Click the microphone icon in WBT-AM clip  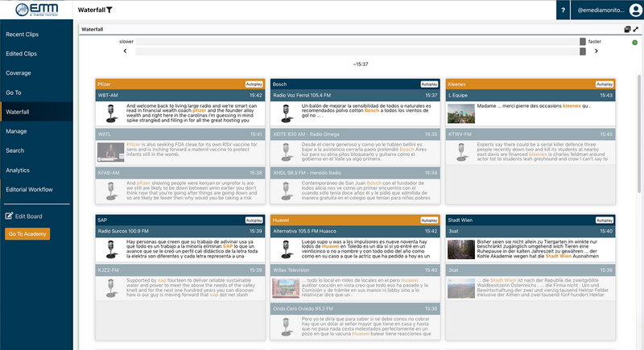click(x=109, y=111)
